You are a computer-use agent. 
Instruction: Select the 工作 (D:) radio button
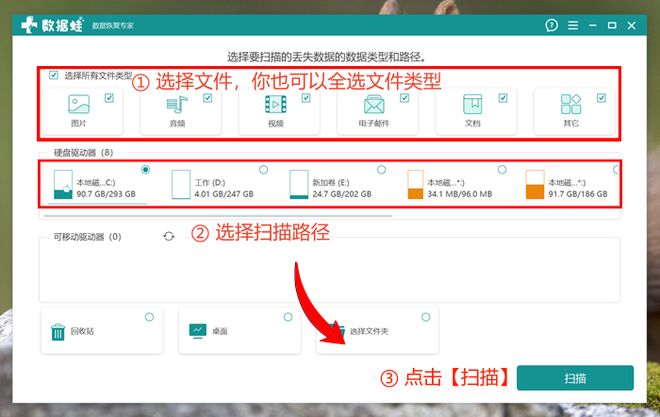(263, 170)
